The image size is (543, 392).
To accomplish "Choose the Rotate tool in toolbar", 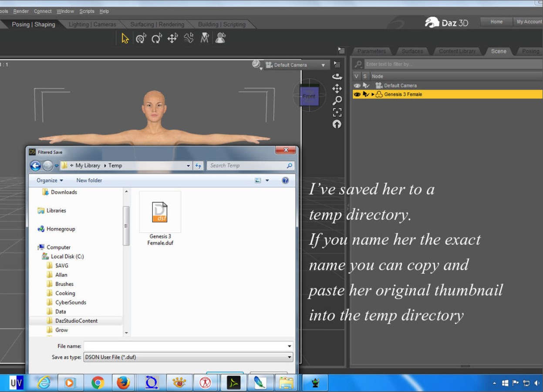I will pyautogui.click(x=157, y=39).
